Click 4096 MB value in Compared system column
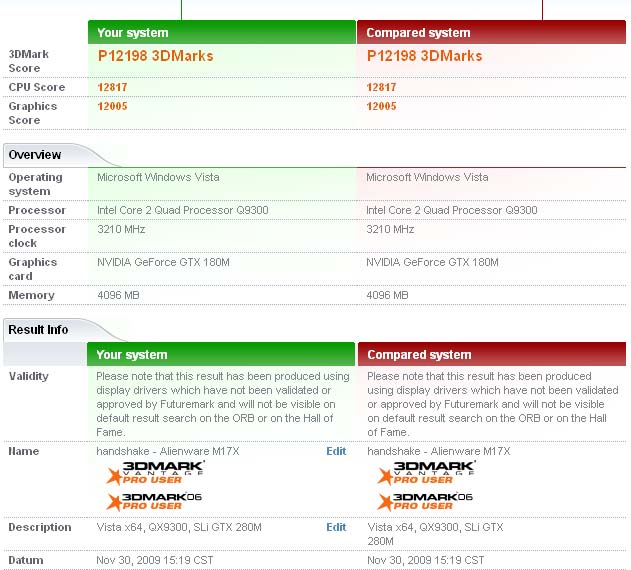 pos(387,295)
